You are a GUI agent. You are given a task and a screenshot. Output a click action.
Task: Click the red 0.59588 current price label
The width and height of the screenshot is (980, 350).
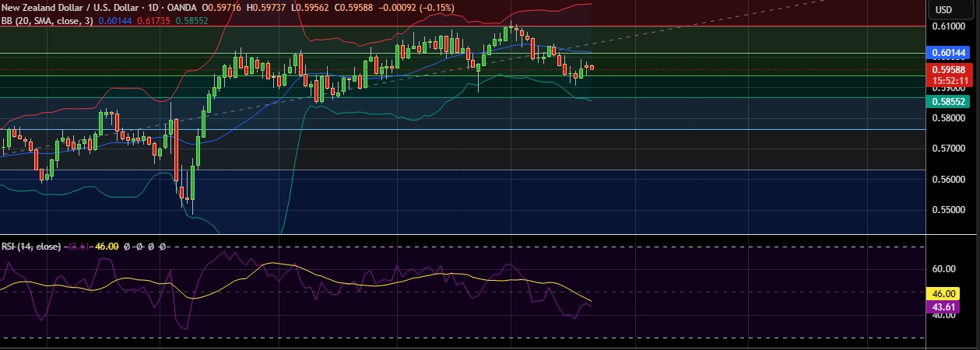948,69
